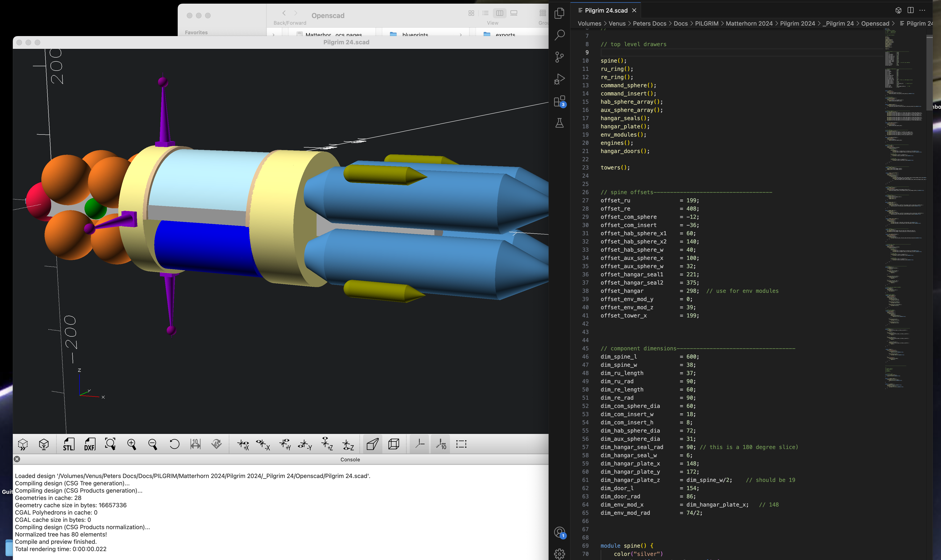
Task: Open the Testing flask panel
Action: 559,123
